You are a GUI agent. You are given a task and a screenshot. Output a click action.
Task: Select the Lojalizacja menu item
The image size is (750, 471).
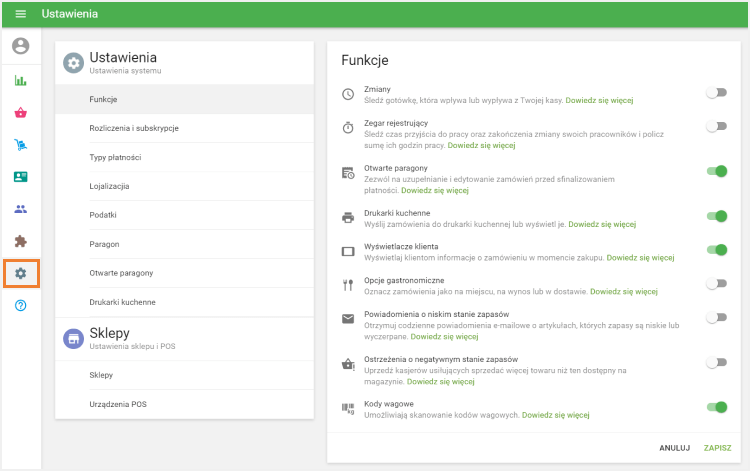109,186
